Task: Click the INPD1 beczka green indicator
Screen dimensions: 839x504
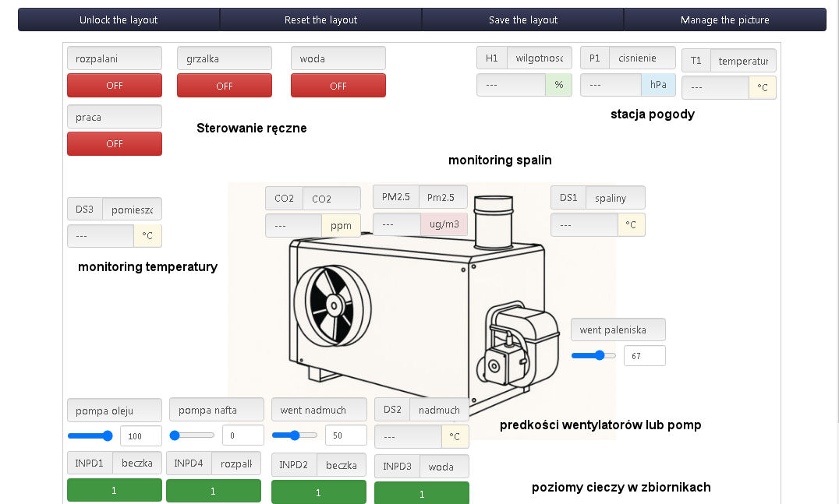Action: [x=115, y=490]
